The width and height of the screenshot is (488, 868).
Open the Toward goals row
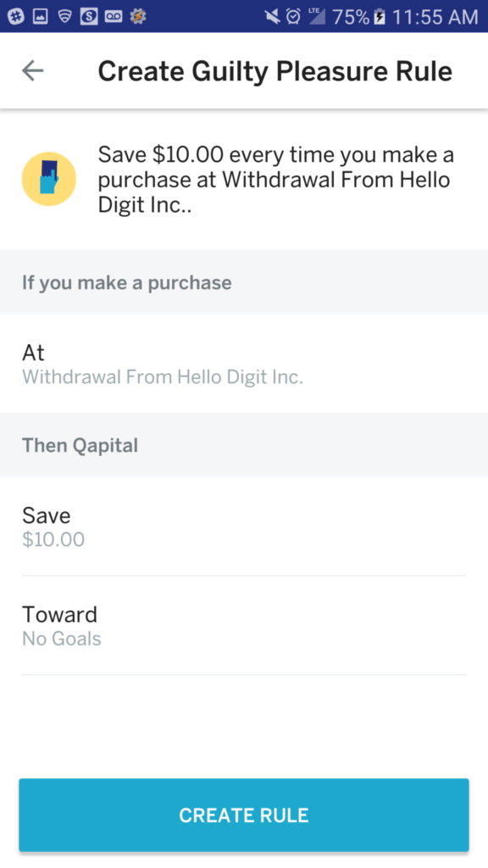(244, 626)
